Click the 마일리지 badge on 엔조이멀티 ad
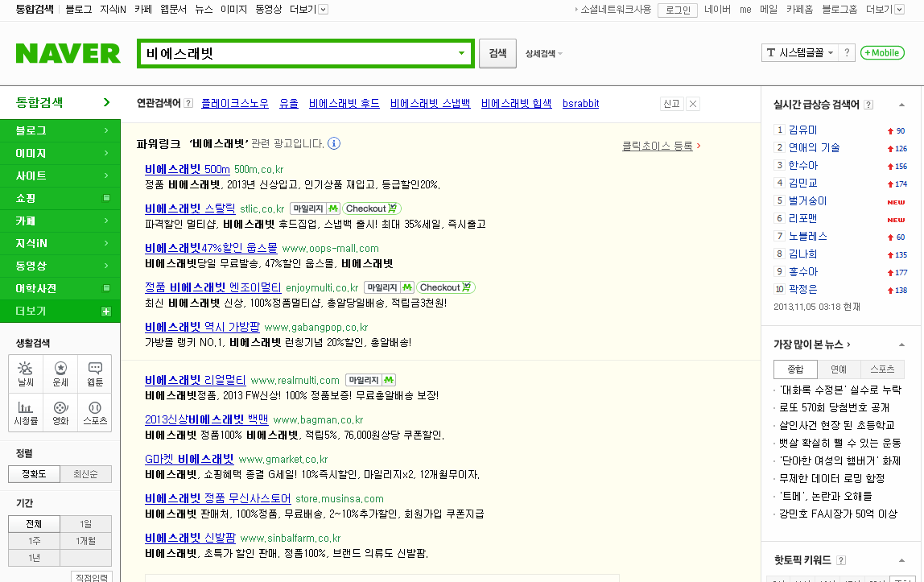 pyautogui.click(x=390, y=287)
